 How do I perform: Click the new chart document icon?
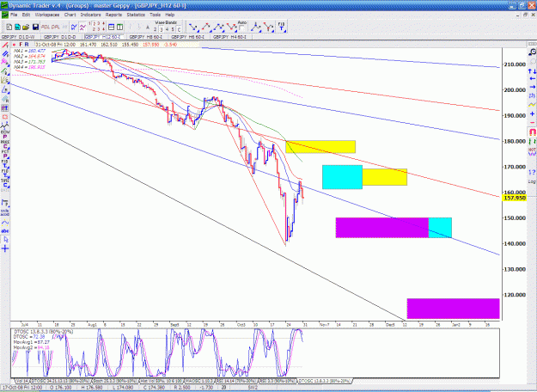coord(9,27)
